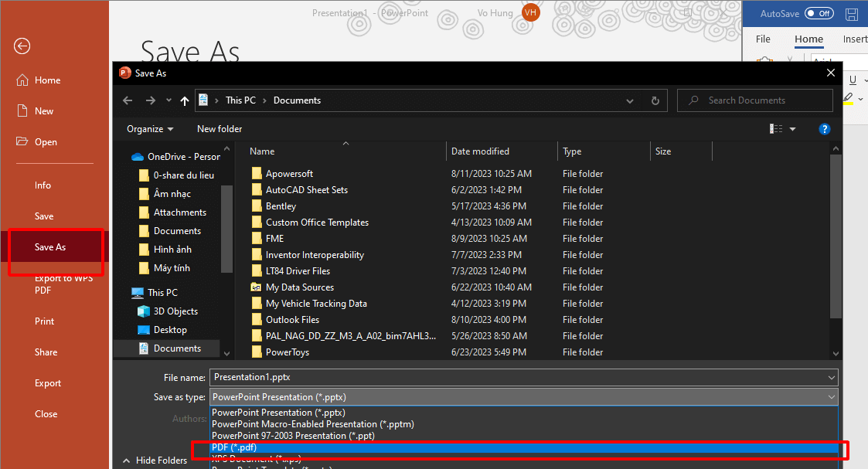
Task: Choose PDF (*.pdf) file type
Action: (524, 447)
